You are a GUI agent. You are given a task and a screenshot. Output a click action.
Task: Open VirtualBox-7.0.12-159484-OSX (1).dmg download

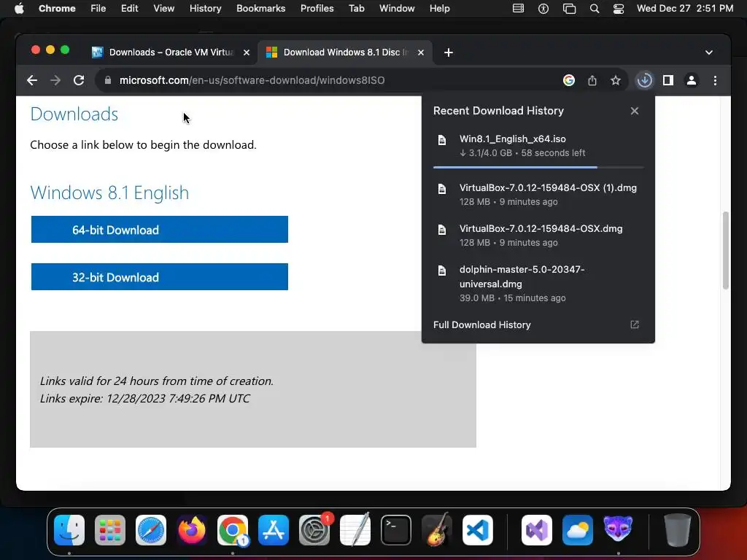[538, 194]
